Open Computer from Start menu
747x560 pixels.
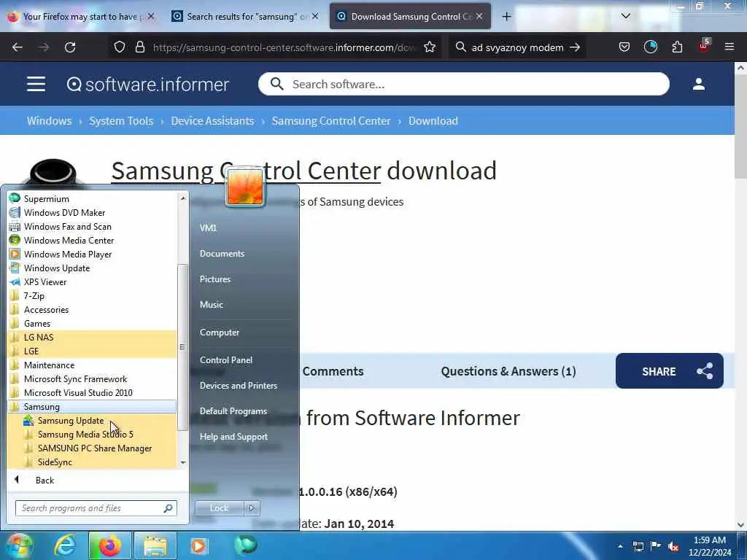(x=219, y=332)
